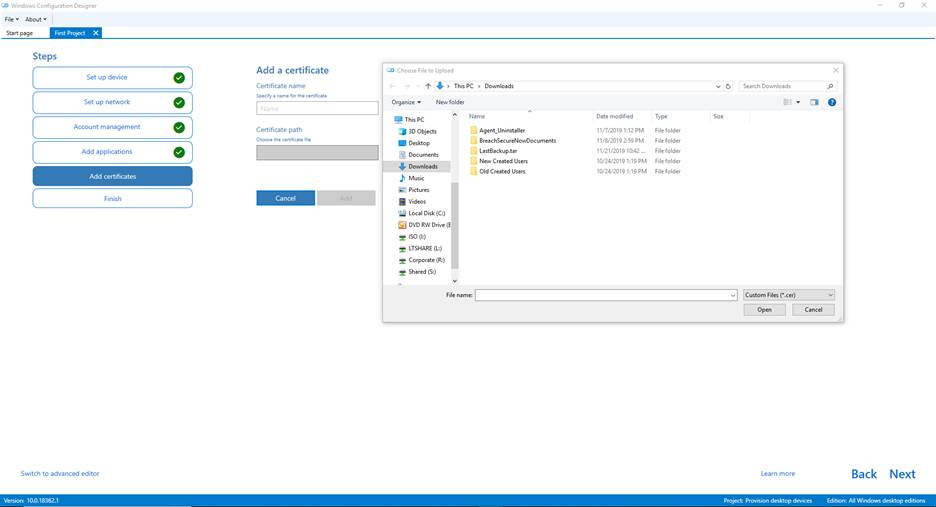The width and height of the screenshot is (936, 507).
Task: Click the Back button
Action: coord(864,474)
